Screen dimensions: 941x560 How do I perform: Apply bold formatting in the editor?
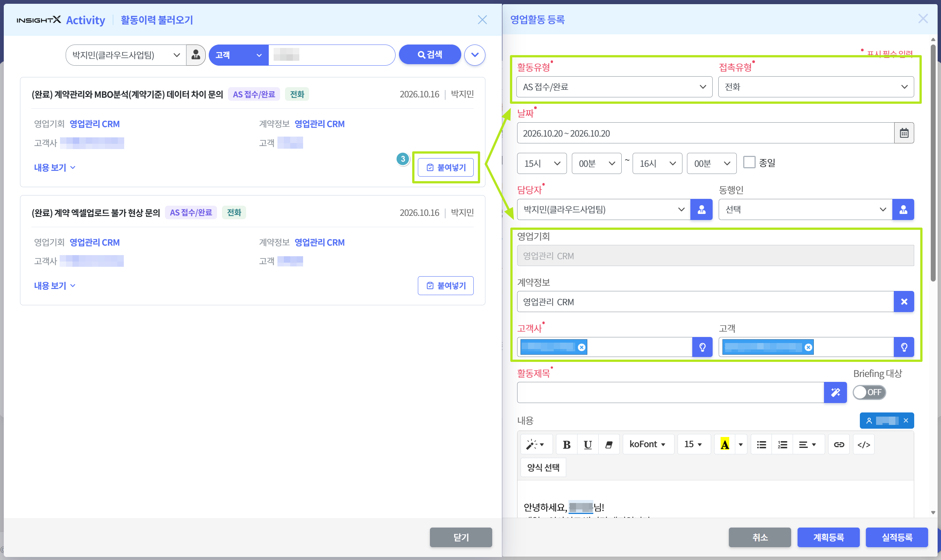567,445
